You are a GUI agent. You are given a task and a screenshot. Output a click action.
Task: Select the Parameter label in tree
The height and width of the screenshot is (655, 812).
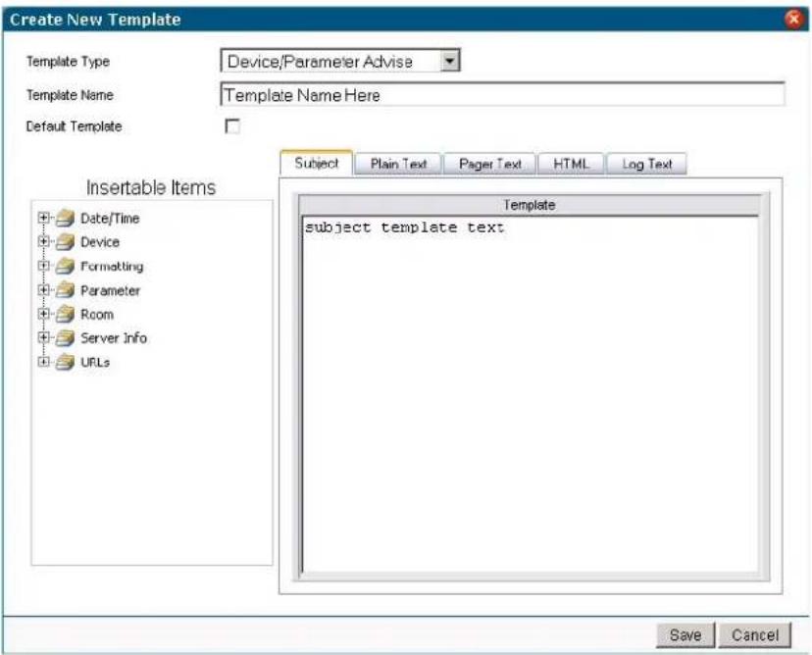tap(110, 290)
